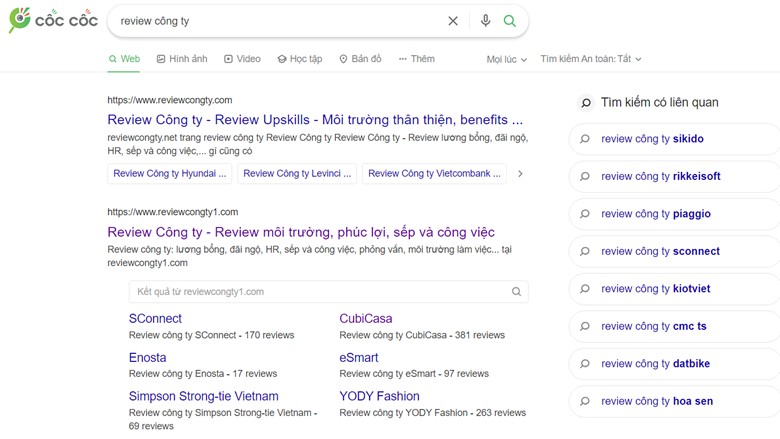Start voice search with microphone icon
This screenshot has width=780, height=439.
[x=485, y=21]
